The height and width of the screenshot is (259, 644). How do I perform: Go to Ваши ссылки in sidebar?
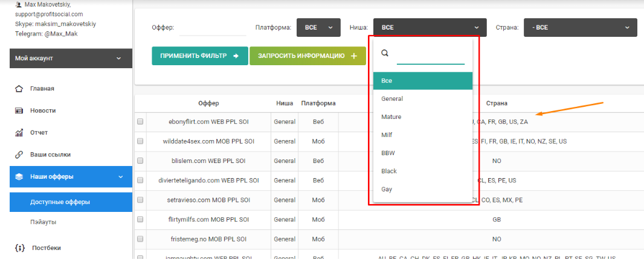click(50, 155)
